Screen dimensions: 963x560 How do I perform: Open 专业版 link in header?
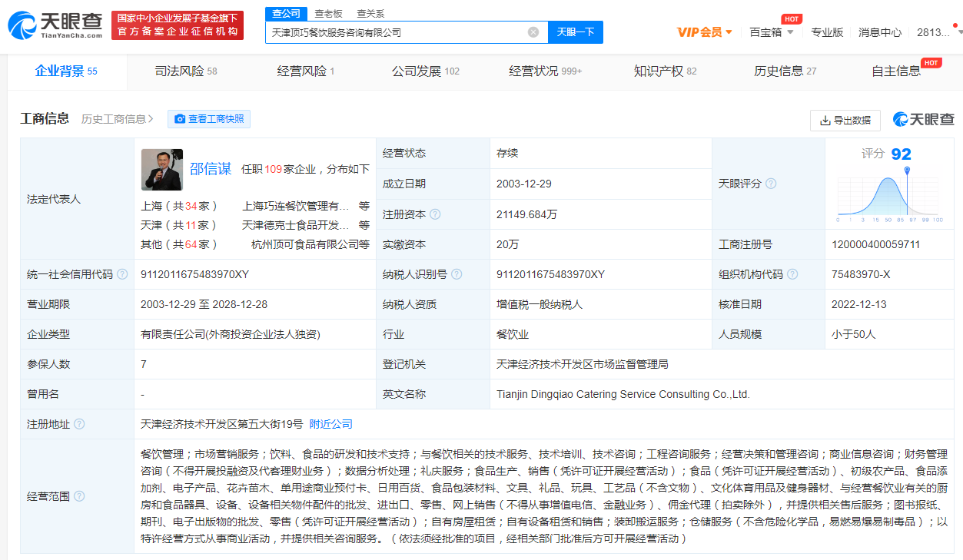tap(827, 32)
